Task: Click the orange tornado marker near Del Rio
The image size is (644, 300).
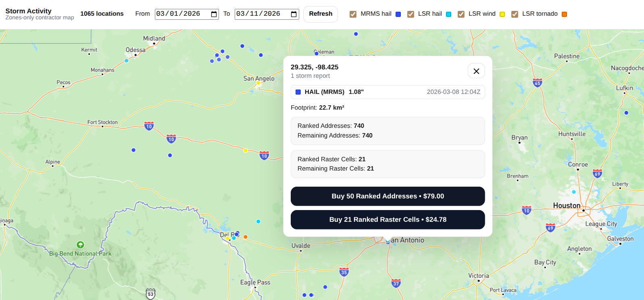Action: [245, 237]
